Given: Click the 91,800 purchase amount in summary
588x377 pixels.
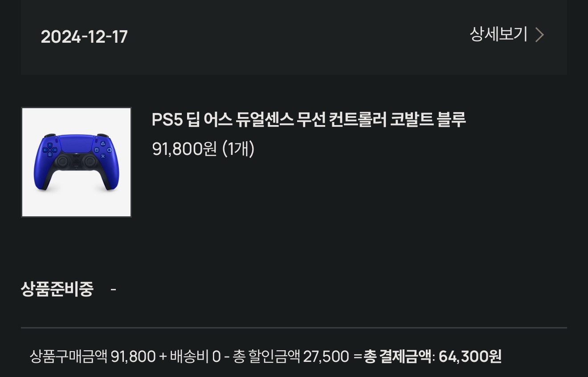Looking at the screenshot, I should coord(133,357).
